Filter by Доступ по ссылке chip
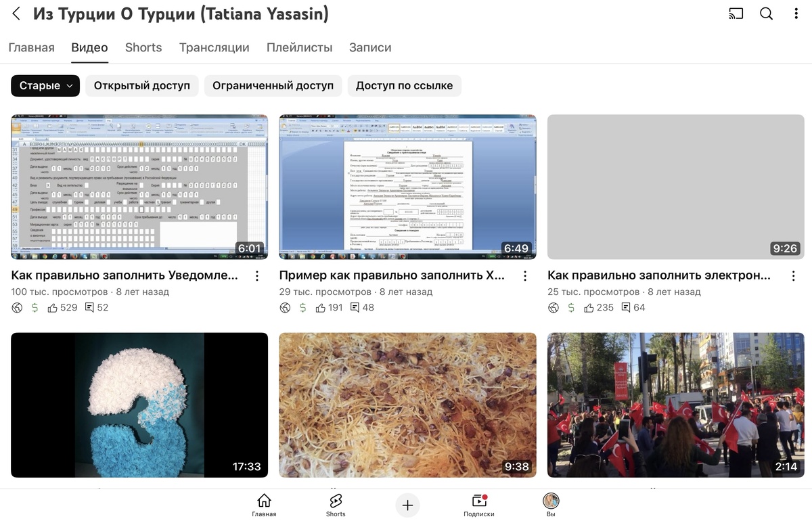 coord(405,86)
